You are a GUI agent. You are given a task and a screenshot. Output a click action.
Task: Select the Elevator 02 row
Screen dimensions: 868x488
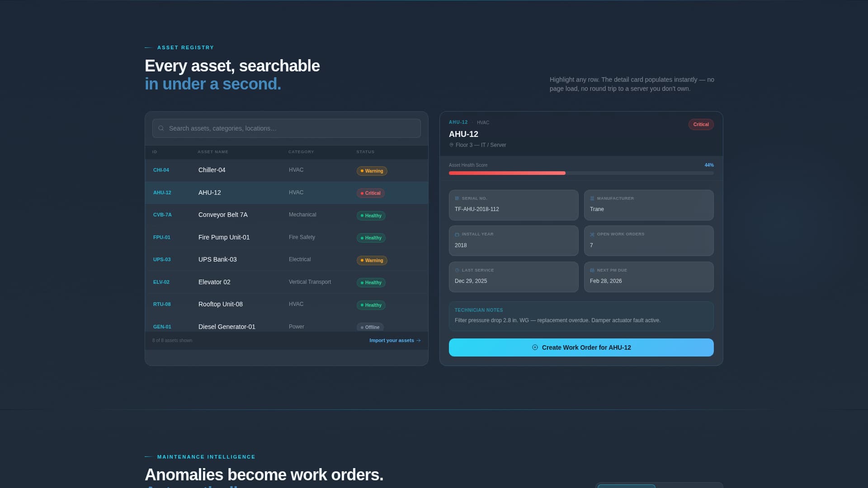(x=287, y=282)
